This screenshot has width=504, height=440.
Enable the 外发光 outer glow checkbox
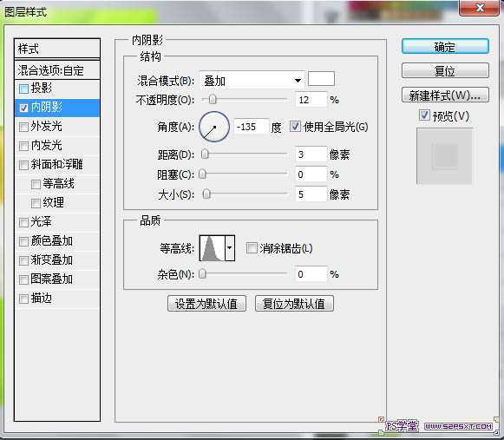(x=23, y=127)
